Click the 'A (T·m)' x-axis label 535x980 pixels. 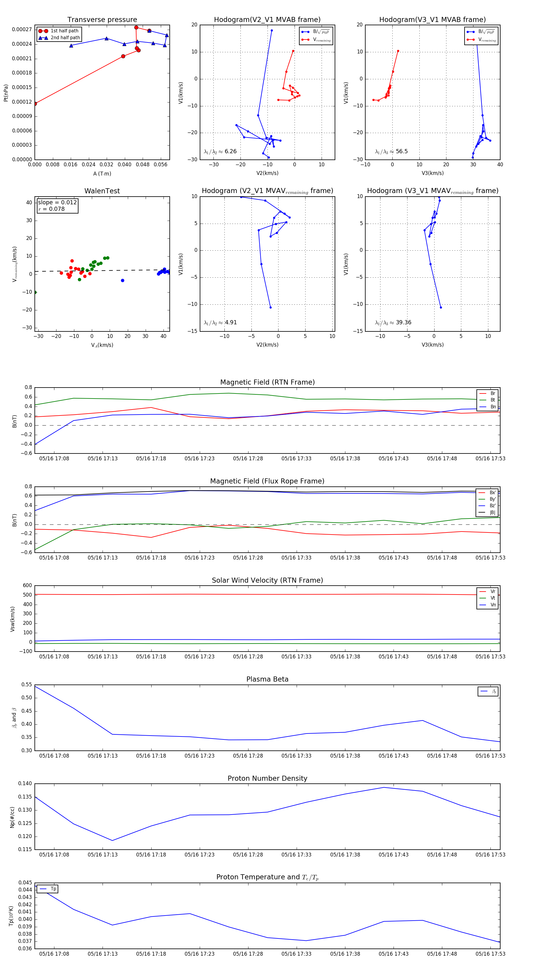[x=102, y=173]
